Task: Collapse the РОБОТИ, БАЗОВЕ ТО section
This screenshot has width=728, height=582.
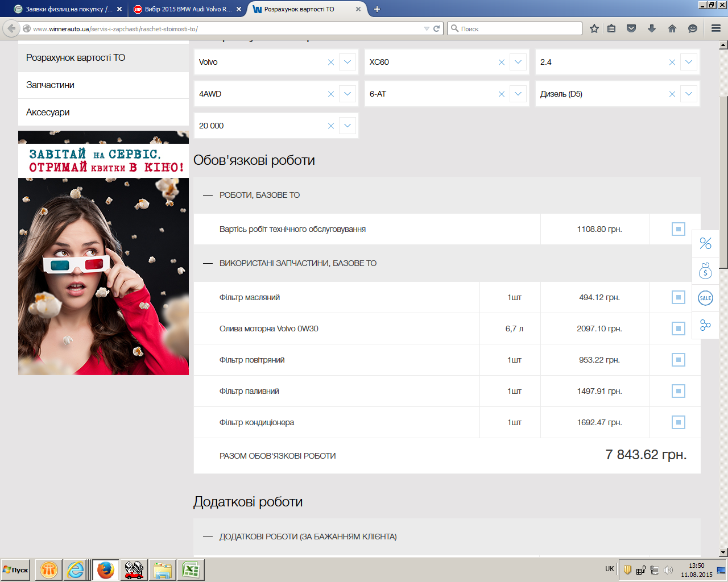Action: click(208, 195)
